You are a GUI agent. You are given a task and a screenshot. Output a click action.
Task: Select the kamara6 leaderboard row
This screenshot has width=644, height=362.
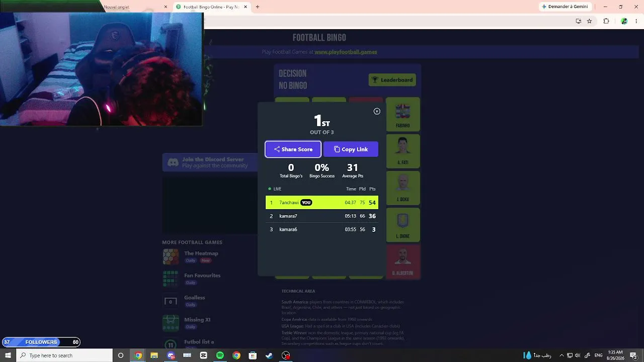pos(322,229)
